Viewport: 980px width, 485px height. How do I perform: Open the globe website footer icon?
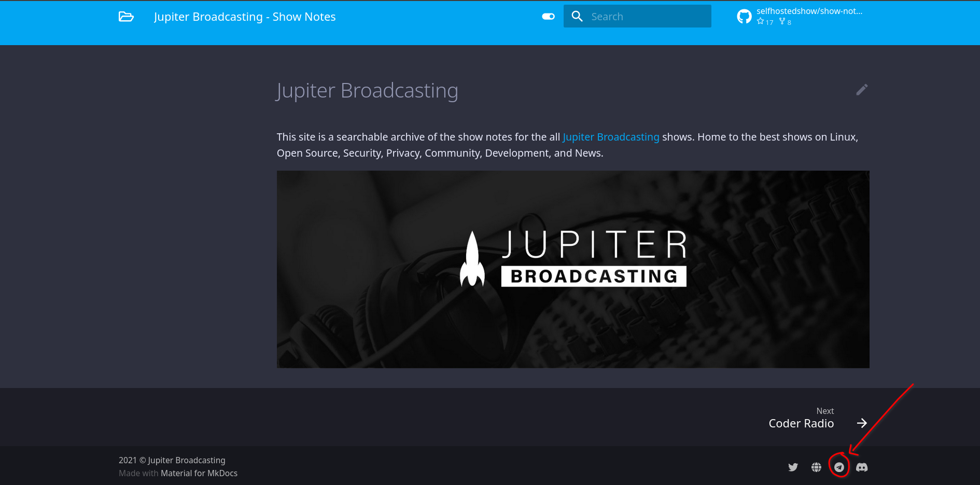coord(816,467)
